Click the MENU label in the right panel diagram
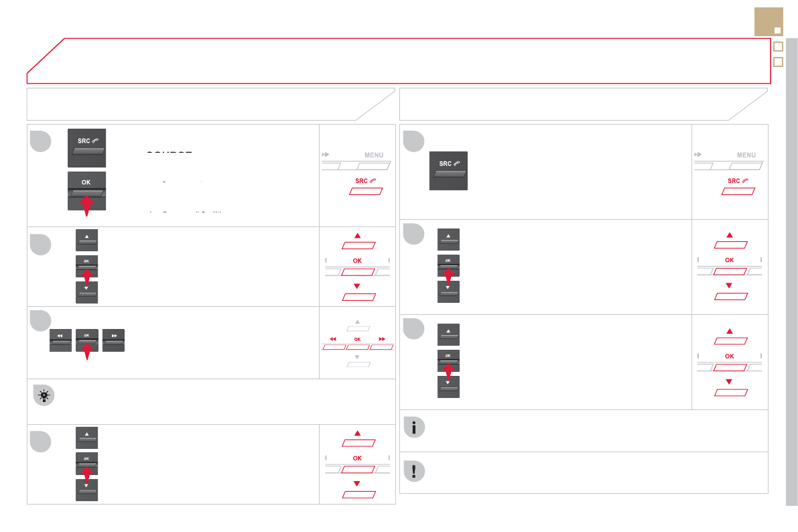This screenshot has height=532, width=798. (x=746, y=155)
